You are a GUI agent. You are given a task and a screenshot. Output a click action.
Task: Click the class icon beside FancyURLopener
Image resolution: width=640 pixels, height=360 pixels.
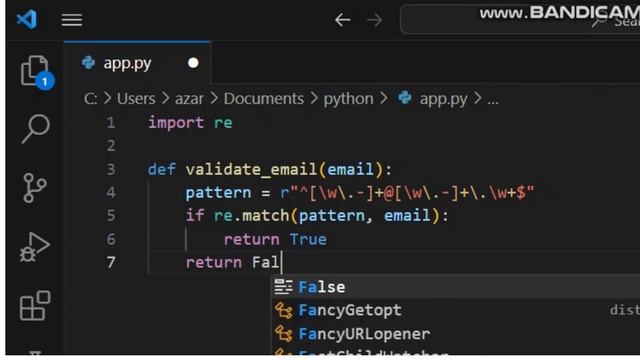283,334
